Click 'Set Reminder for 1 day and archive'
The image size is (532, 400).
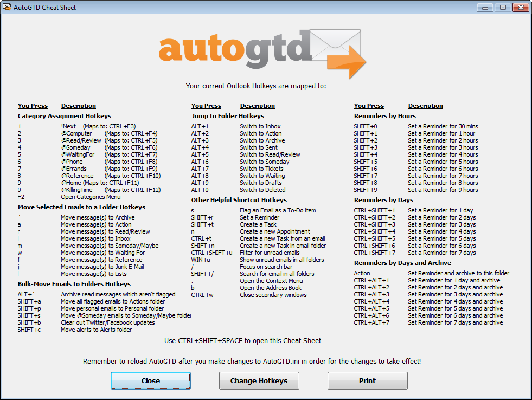click(x=454, y=280)
